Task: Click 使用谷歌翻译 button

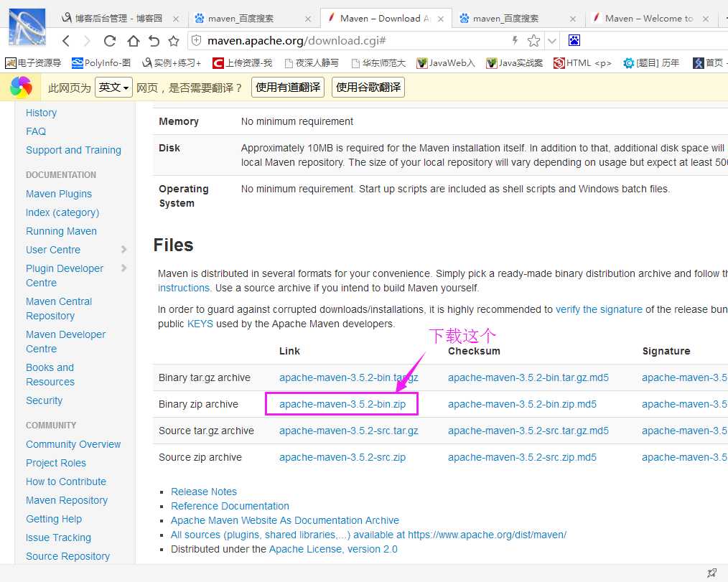Action: point(368,88)
